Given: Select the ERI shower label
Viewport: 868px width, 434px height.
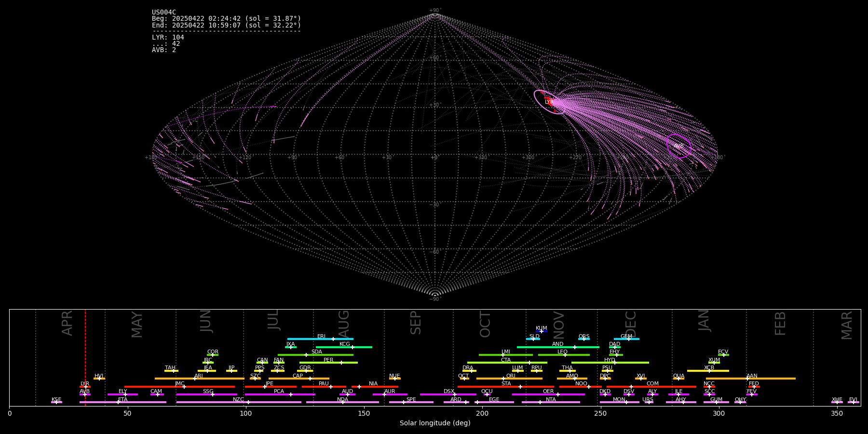Looking at the screenshot, I should pyautogui.click(x=321, y=337).
